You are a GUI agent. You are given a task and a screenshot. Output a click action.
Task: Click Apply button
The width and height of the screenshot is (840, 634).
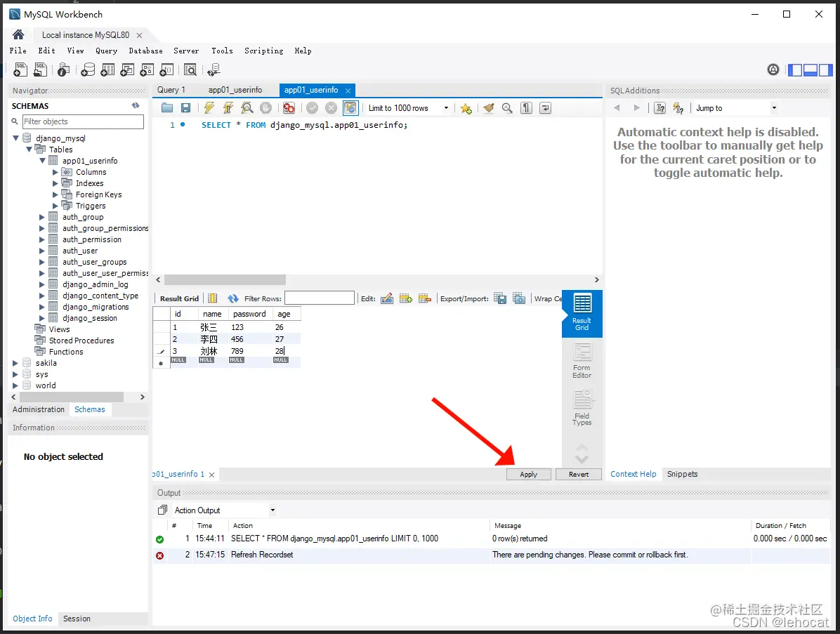pos(528,475)
